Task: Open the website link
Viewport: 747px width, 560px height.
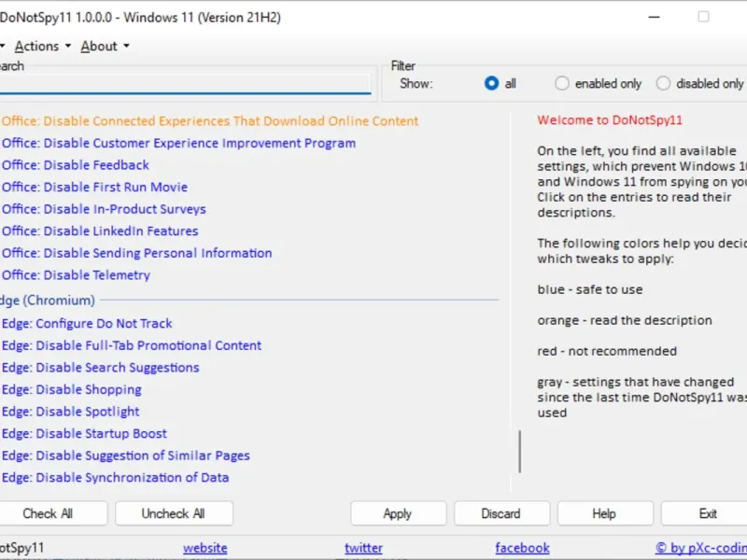Action: (x=205, y=548)
